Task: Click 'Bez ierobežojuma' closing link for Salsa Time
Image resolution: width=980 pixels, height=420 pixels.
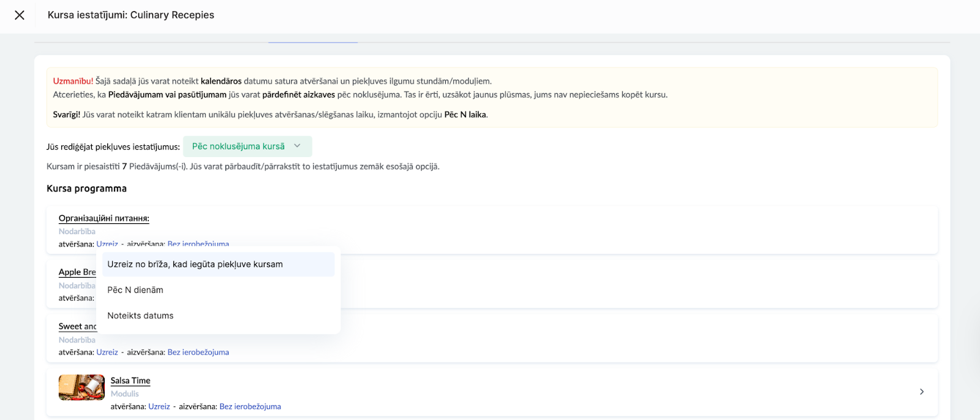Action: 251,407
